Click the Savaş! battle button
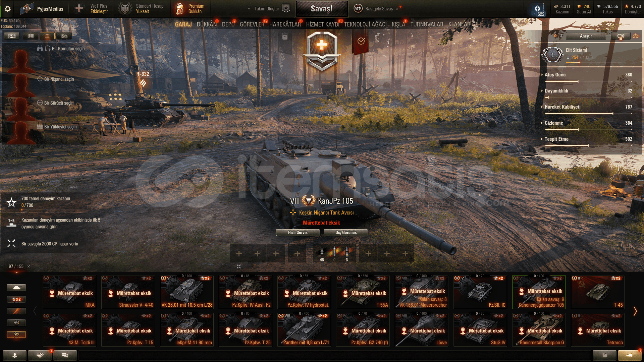This screenshot has height=362, width=644. point(322,9)
